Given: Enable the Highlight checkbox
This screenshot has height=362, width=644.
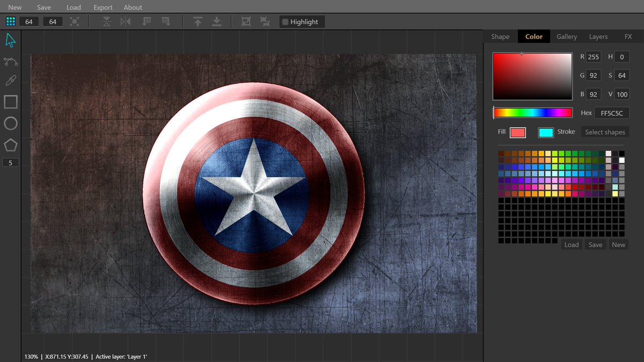Looking at the screenshot, I should click(x=286, y=22).
